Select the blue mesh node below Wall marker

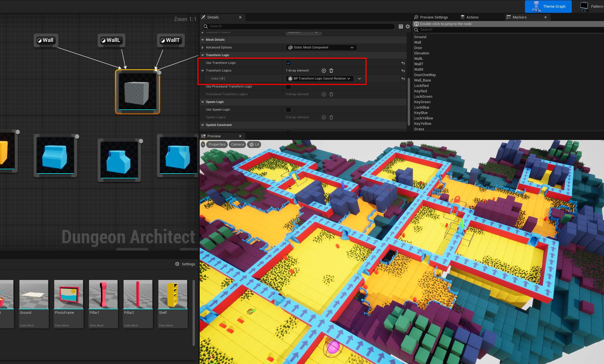coord(55,156)
